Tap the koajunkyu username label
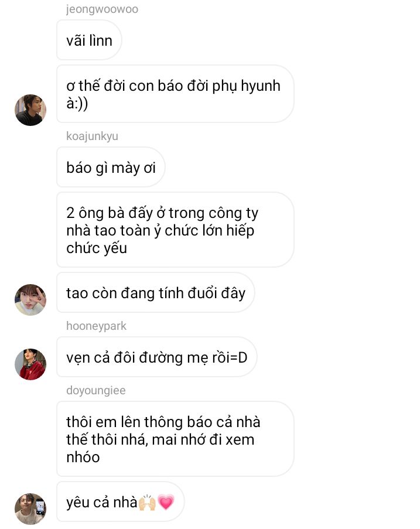 click(x=92, y=136)
